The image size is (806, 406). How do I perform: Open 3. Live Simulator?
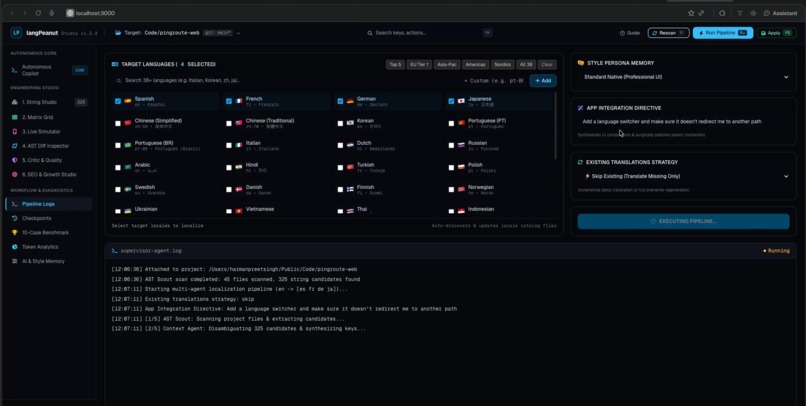(49, 132)
